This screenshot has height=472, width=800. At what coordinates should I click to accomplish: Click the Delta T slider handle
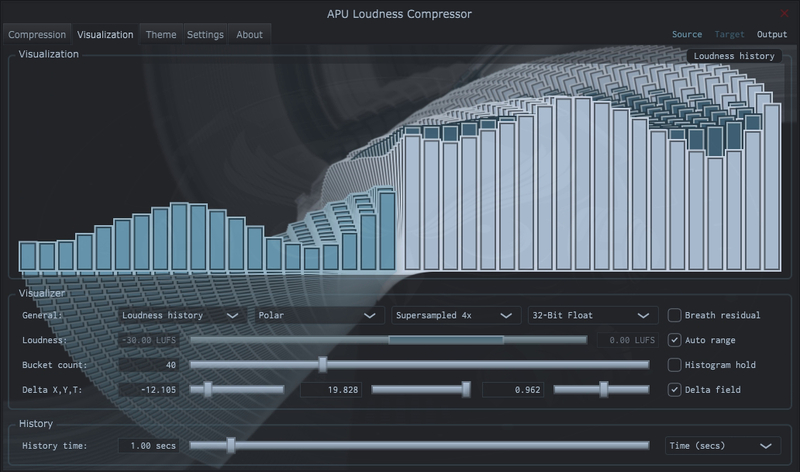604,389
